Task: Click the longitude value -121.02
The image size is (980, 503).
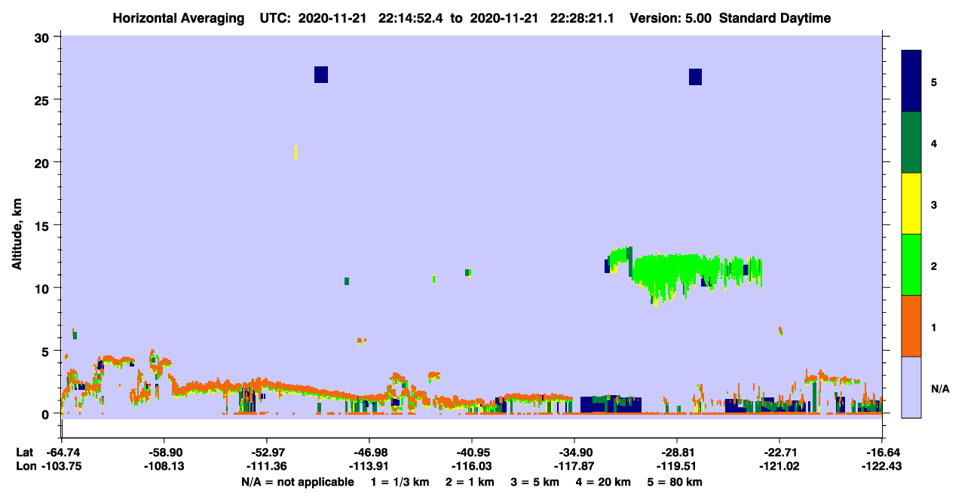Action: [x=779, y=466]
